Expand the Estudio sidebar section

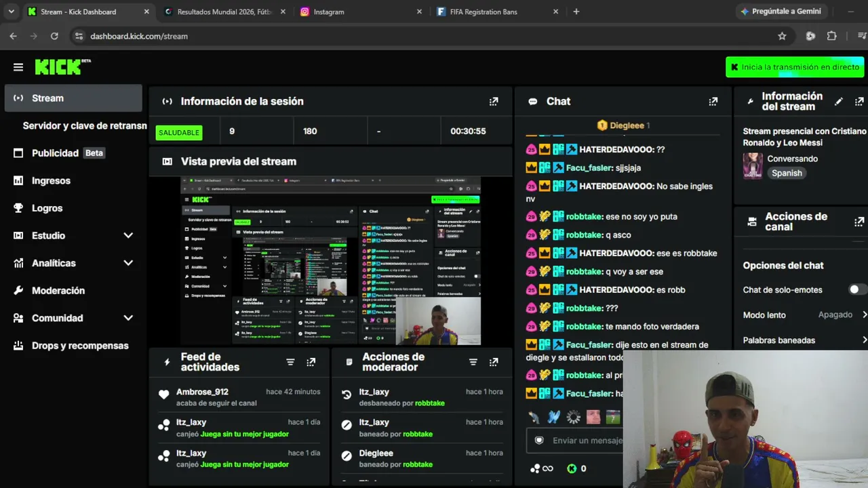coord(128,236)
